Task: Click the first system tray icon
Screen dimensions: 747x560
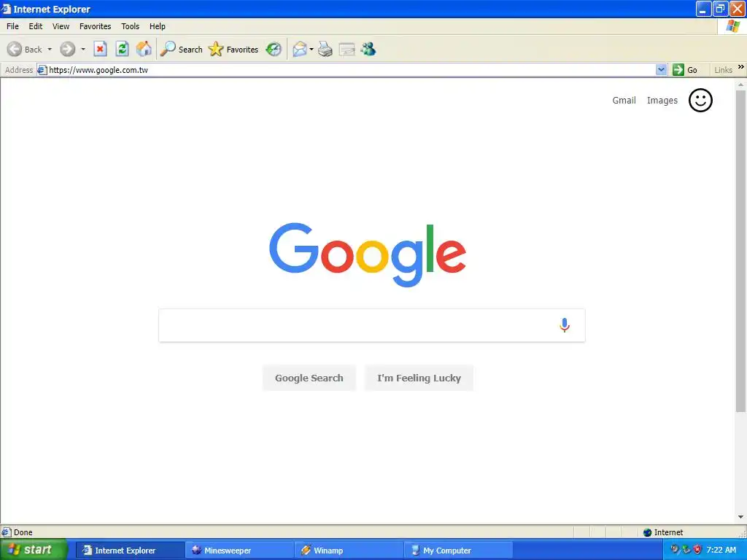Action: [x=674, y=550]
